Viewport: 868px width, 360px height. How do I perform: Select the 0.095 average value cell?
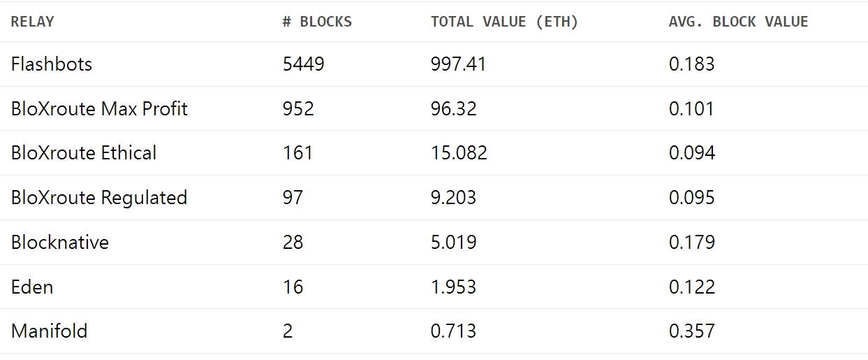pos(691,198)
